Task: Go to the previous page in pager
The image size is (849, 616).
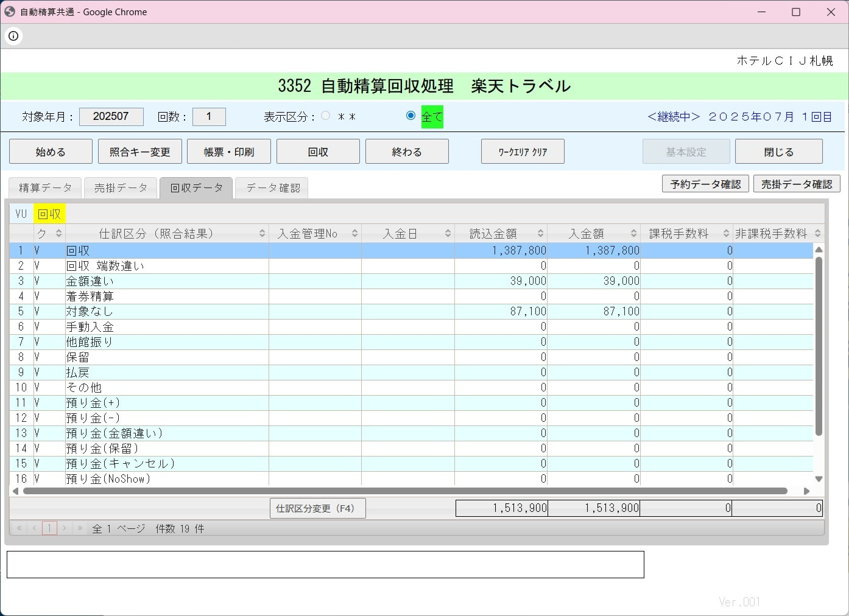Action: click(x=34, y=528)
